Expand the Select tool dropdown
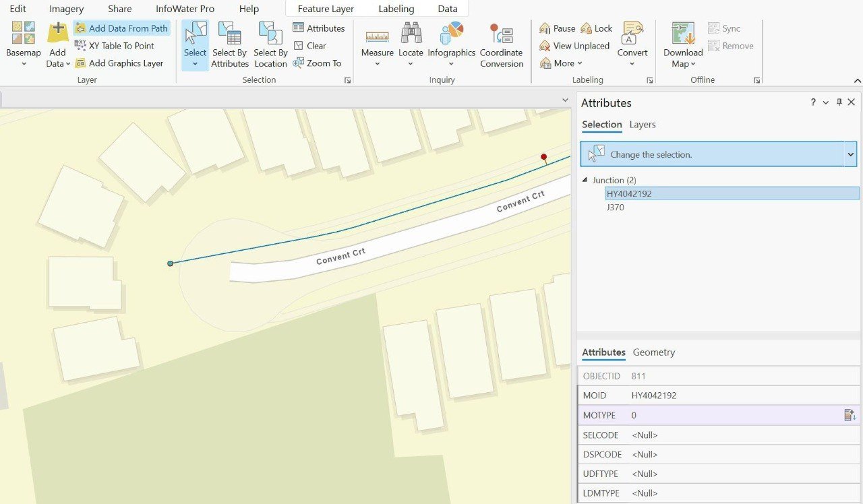Viewport: 863px width, 504px height. (x=195, y=64)
